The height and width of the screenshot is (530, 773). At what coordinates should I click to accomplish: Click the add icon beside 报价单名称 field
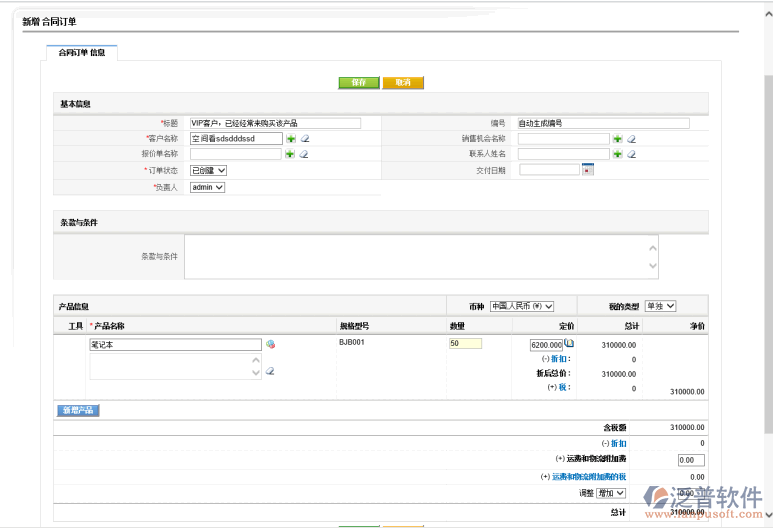(290, 155)
